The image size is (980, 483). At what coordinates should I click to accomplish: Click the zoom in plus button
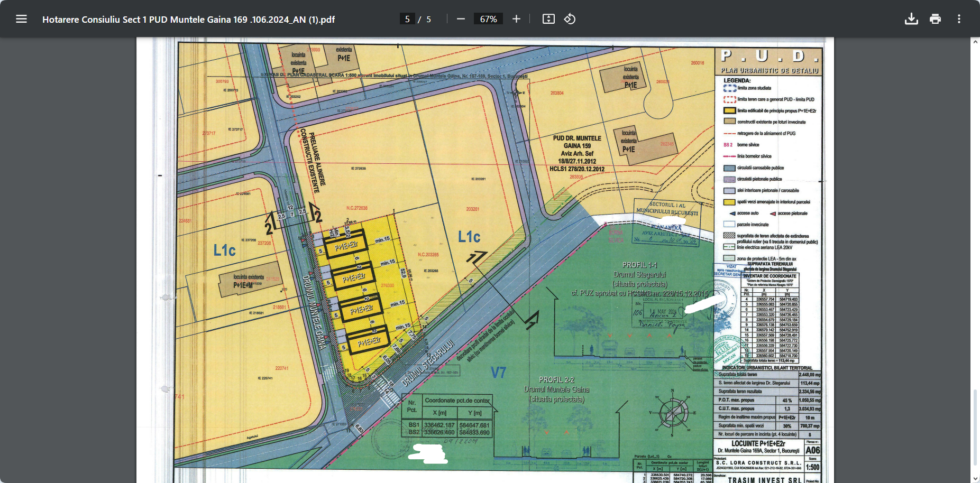click(x=517, y=19)
